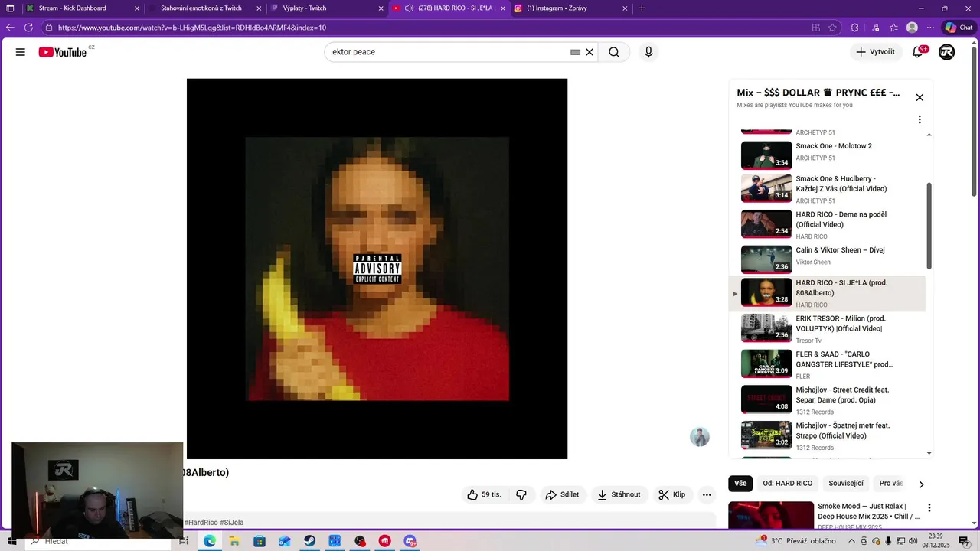The width and height of the screenshot is (980, 551).
Task: Clear the search query with X
Action: [590, 52]
